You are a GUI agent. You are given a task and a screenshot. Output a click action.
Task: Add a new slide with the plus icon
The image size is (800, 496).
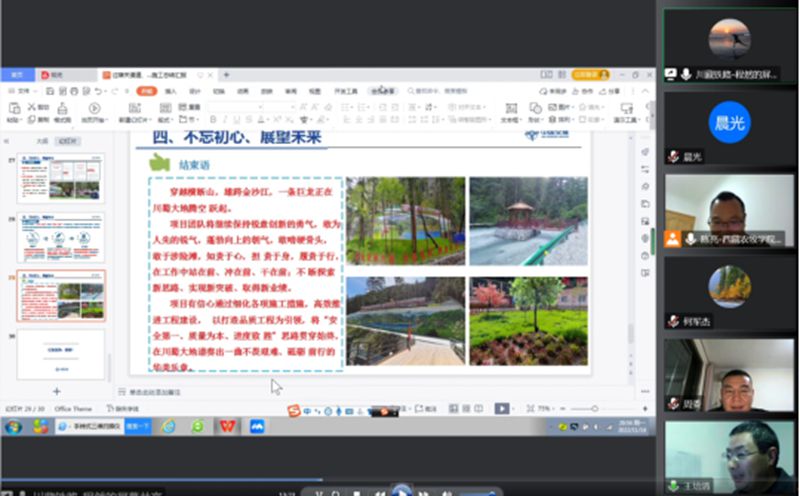(57, 391)
